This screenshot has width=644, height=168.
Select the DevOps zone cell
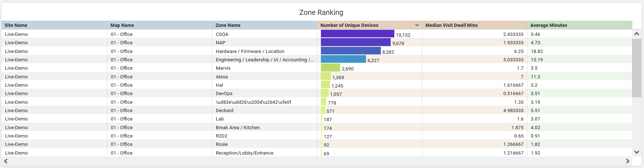coord(224,93)
